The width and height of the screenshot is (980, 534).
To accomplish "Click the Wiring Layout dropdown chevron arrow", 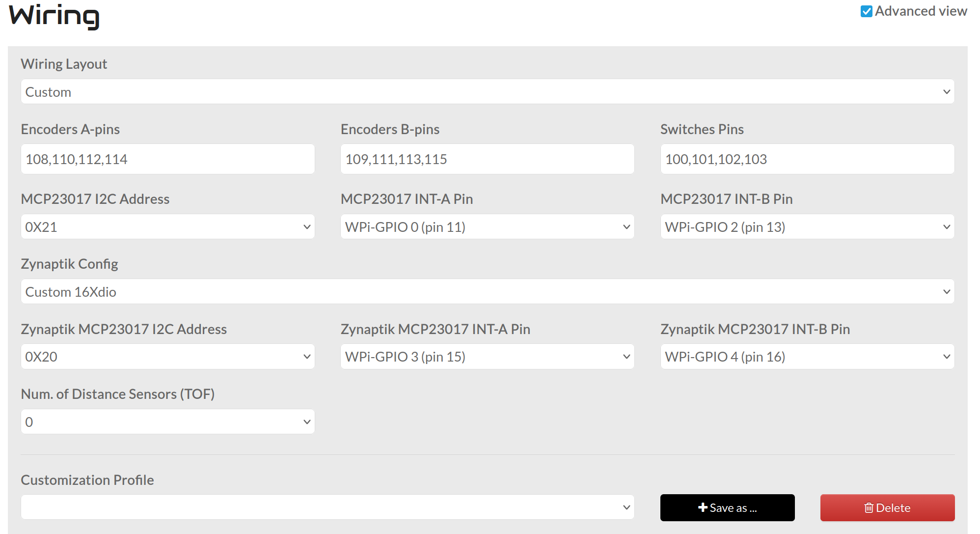I will pyautogui.click(x=947, y=92).
